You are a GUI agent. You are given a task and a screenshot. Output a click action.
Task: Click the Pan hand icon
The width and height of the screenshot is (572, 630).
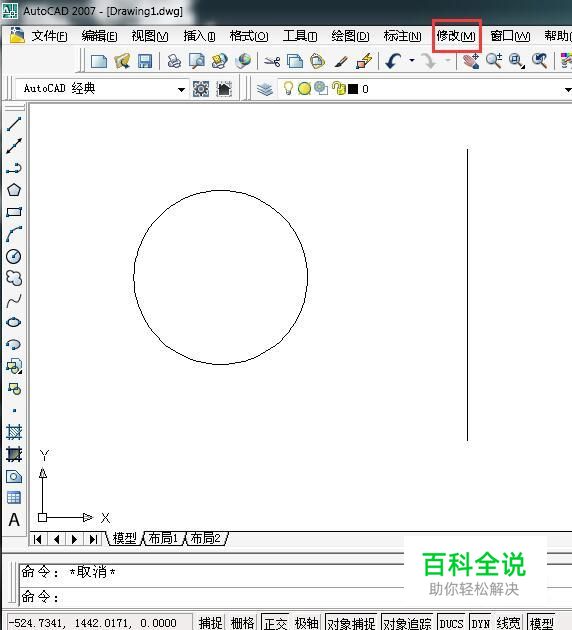click(471, 61)
